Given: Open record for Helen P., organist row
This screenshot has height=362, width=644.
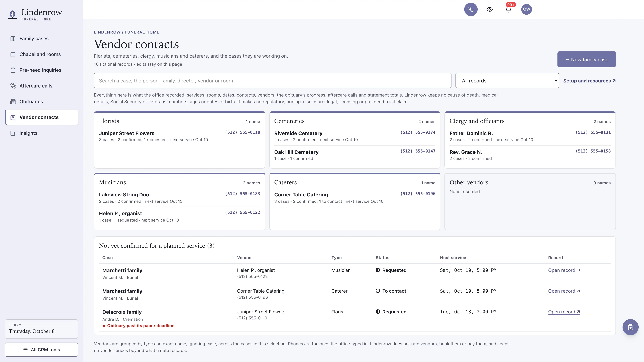Looking at the screenshot, I should (564, 270).
